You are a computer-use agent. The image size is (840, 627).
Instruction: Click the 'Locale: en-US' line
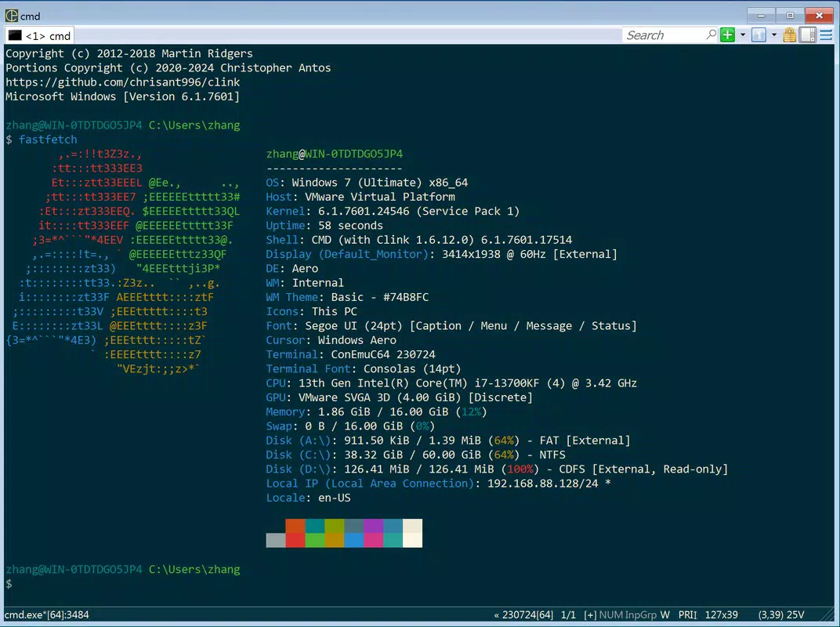309,498
